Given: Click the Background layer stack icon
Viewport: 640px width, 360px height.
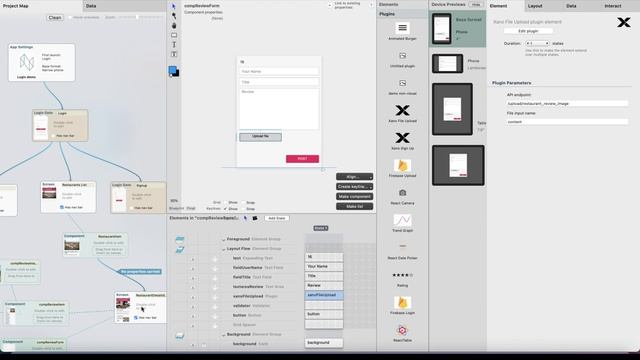Looking at the screenshot, I should pos(180,336).
